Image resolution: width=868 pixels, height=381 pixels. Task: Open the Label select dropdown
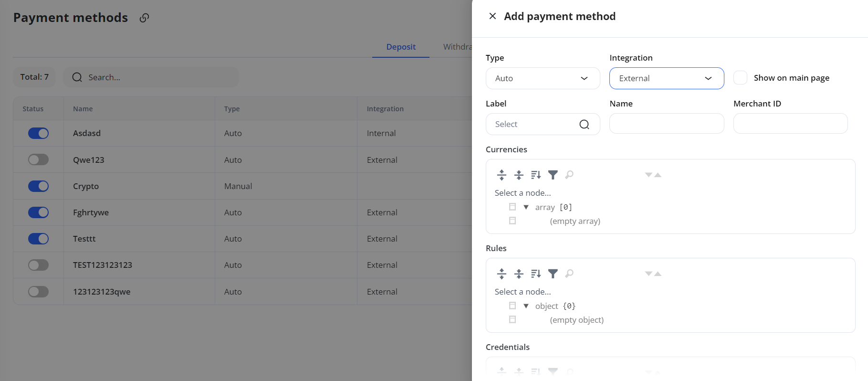(543, 124)
